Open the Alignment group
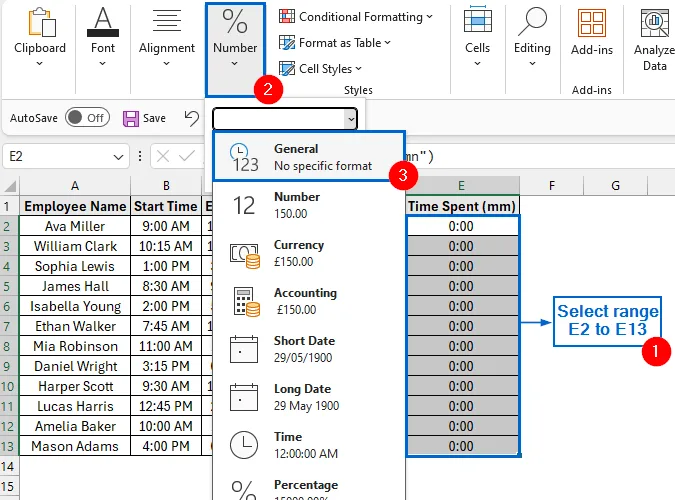This screenshot has height=500, width=675. [x=167, y=37]
